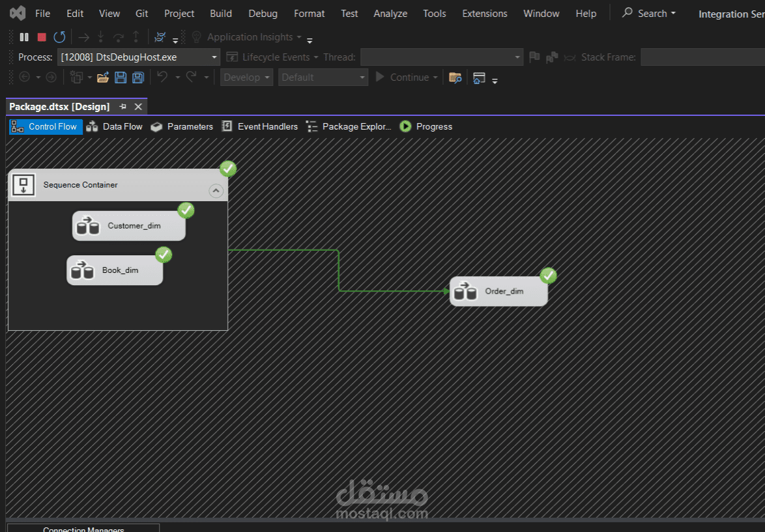Open the Process dropdown DtsDebugHost.exe
This screenshot has width=765, height=532.
click(139, 57)
